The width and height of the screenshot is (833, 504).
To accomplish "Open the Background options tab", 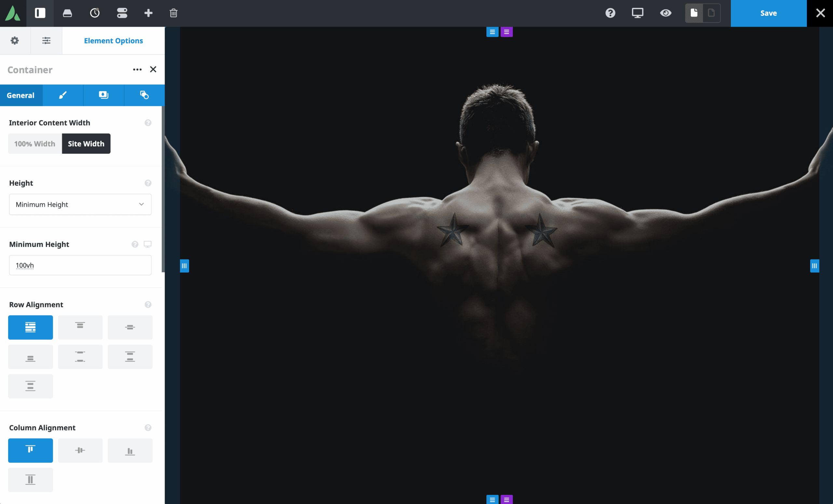I will [103, 95].
